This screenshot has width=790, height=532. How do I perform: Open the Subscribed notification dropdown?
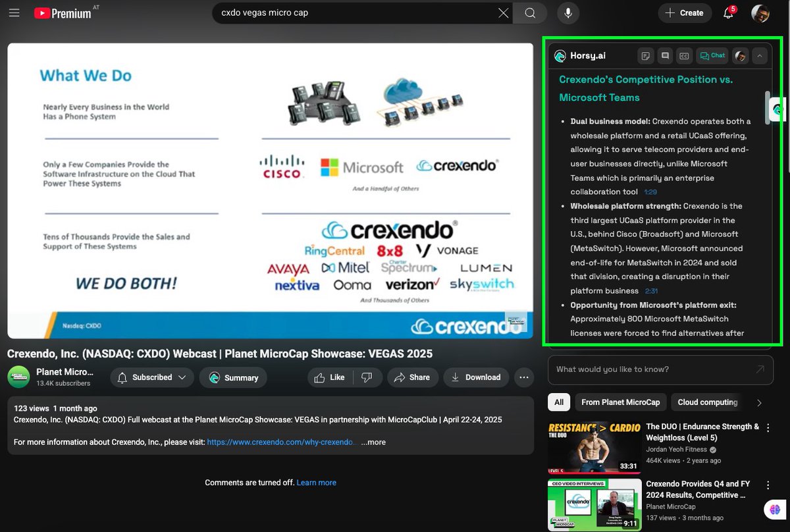click(152, 377)
